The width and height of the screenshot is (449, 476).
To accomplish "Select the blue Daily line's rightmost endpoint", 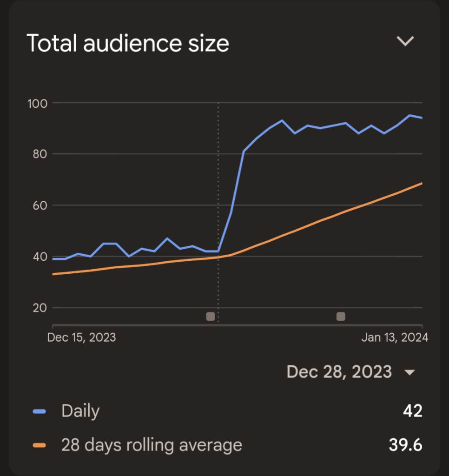I will [x=422, y=118].
